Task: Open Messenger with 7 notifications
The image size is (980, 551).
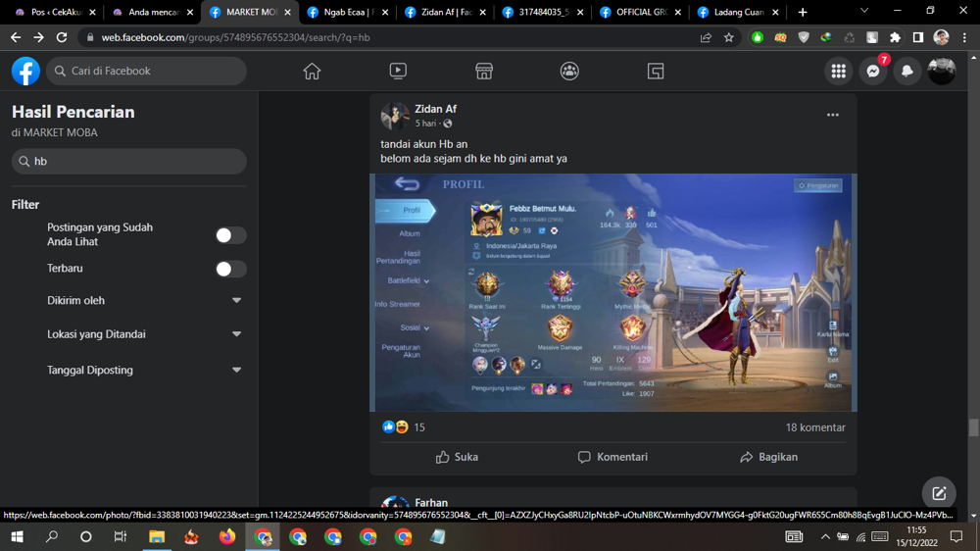Action: [873, 72]
